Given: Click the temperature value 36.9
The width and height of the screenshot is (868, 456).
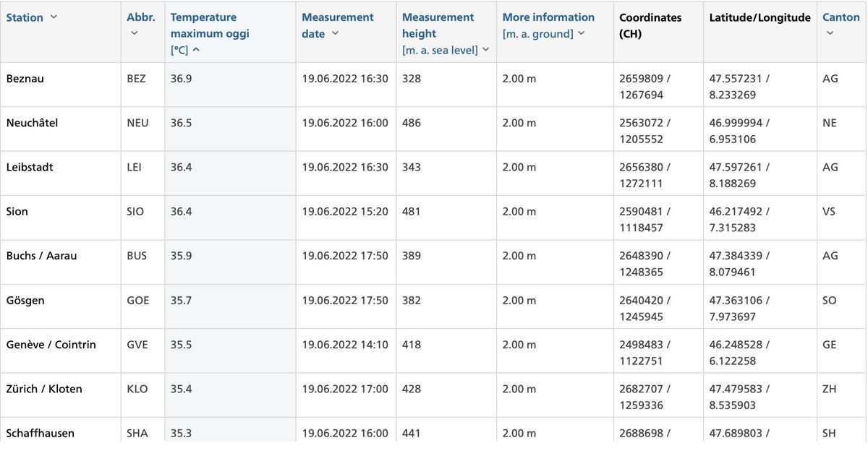Looking at the screenshot, I should [x=181, y=79].
